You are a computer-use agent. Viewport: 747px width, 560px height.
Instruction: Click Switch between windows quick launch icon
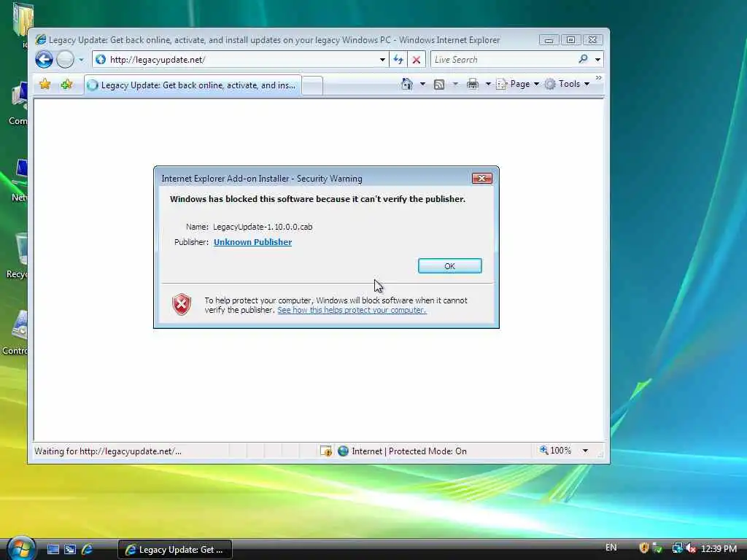(70, 550)
